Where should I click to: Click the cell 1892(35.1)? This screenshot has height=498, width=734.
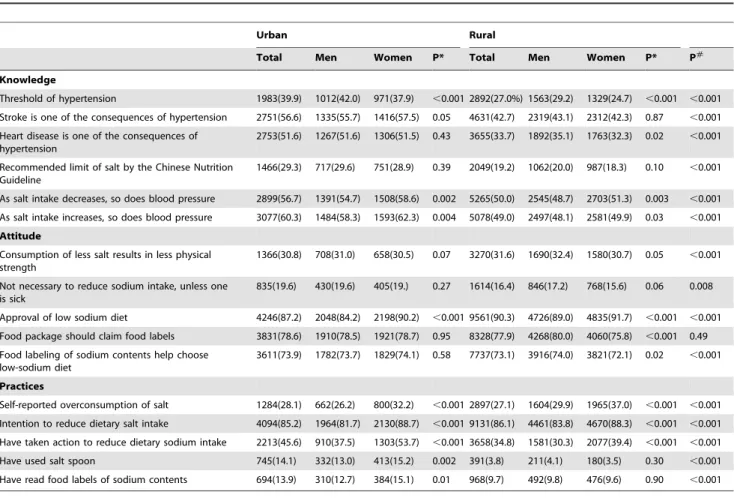click(550, 136)
